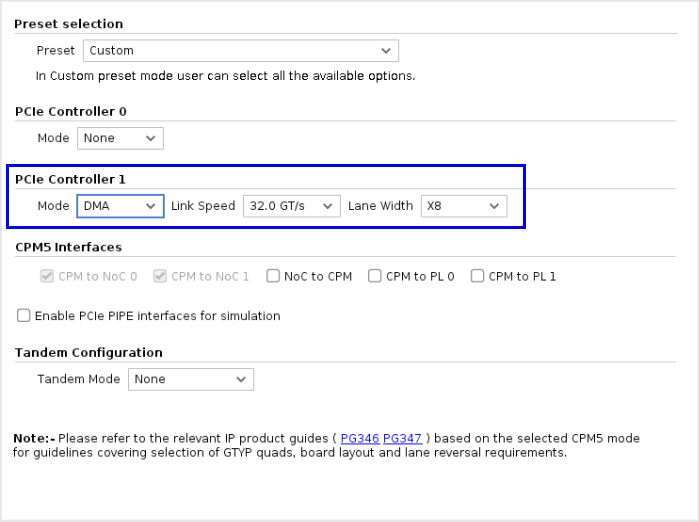
Task: Enable the CPM to PL 1 checkbox
Action: click(x=477, y=276)
